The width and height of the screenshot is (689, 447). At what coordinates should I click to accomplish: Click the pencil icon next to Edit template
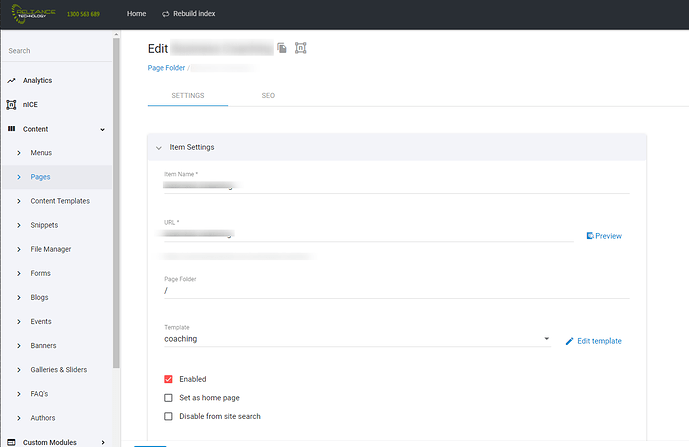pos(569,341)
